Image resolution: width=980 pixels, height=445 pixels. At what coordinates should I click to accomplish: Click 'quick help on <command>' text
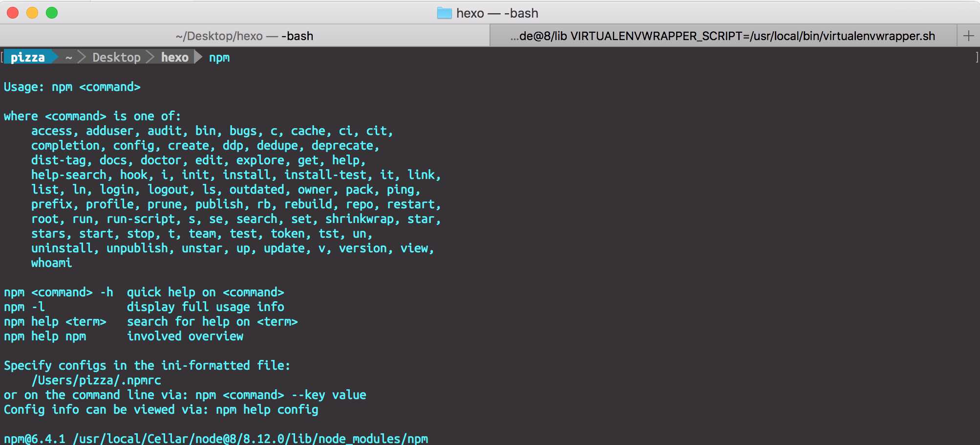[206, 292]
